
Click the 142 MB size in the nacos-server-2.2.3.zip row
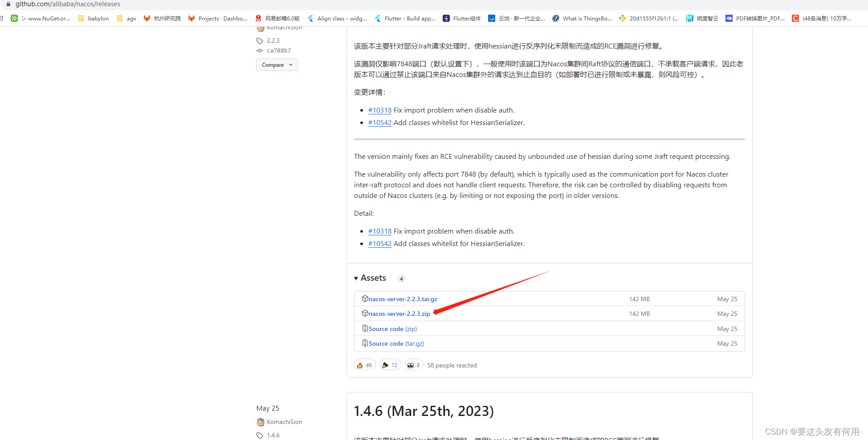[x=639, y=314]
